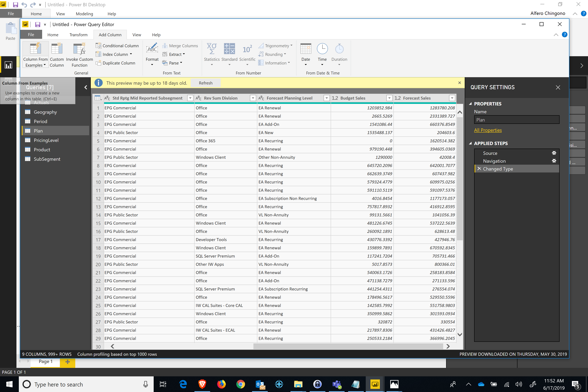The width and height of the screenshot is (588, 392).
Task: Open Custom Column tool
Action: click(57, 55)
